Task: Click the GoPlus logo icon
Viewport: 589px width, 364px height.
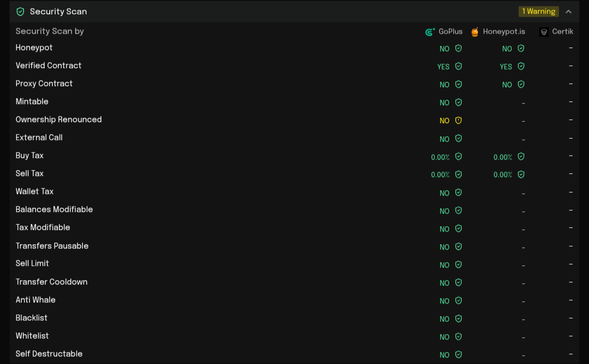Action: (x=430, y=32)
